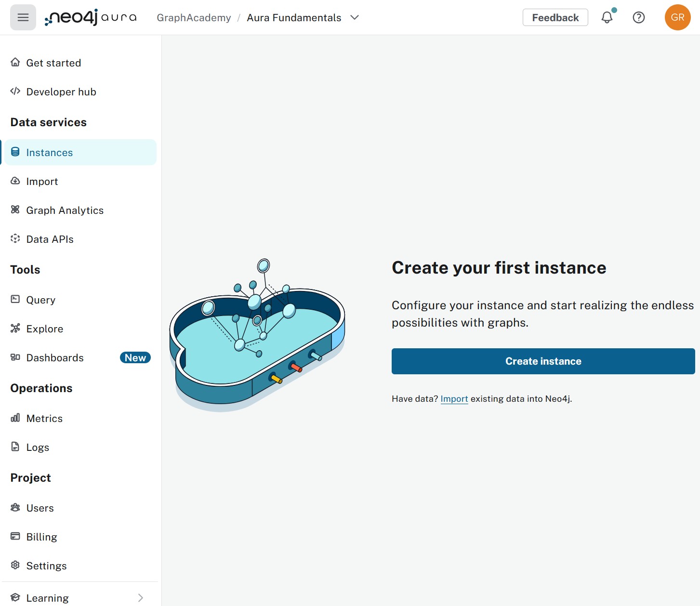Click the Settings gear icon in sidebar

(x=15, y=565)
